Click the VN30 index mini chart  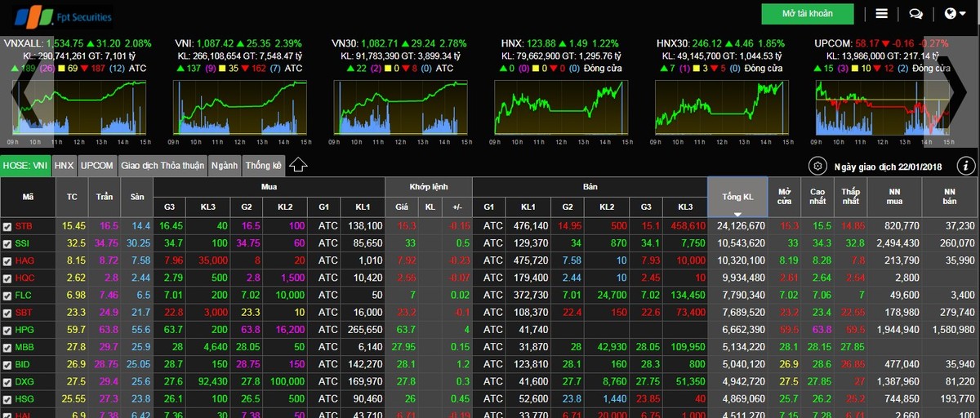[x=402, y=109]
